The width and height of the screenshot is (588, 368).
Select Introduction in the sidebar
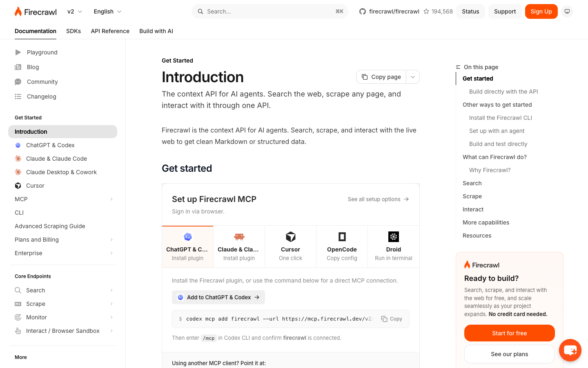coord(62,132)
